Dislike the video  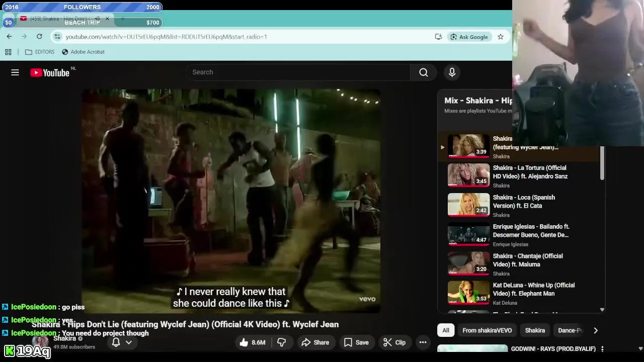(x=282, y=342)
